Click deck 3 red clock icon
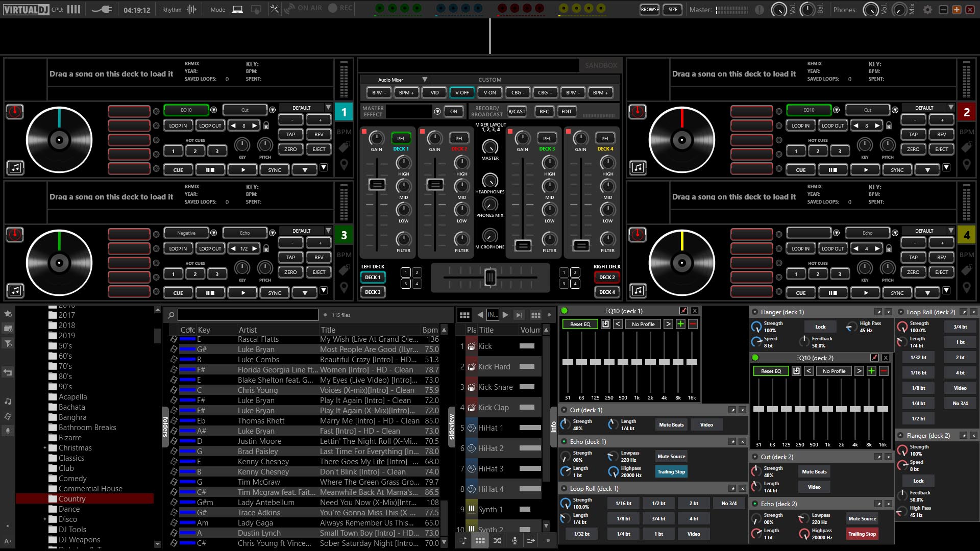 15,234
